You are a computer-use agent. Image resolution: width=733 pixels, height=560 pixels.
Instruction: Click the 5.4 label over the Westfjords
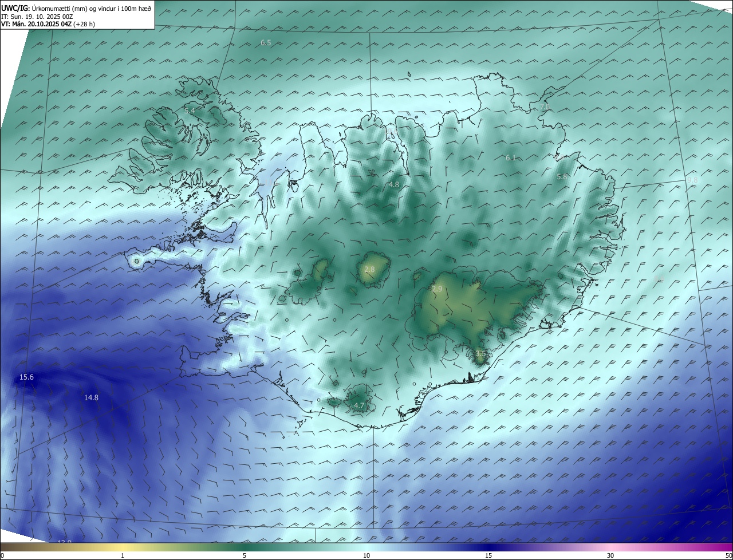coord(190,110)
